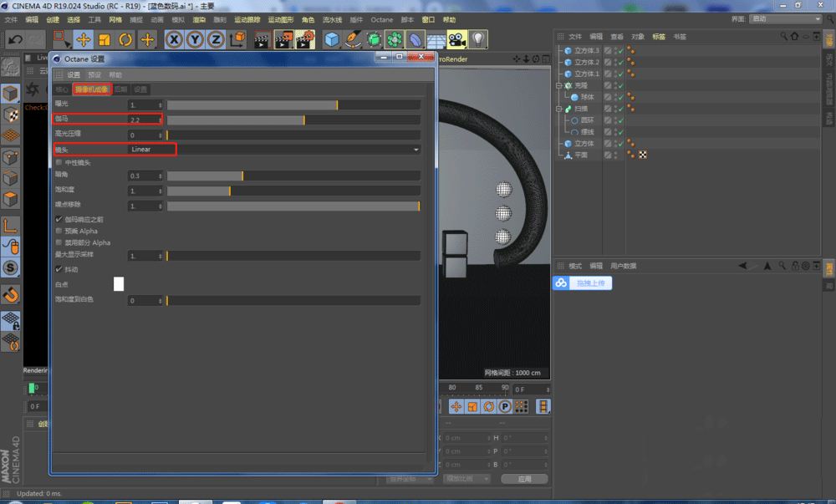Collapse the 克隆 object tree node
Image resolution: width=836 pixels, height=504 pixels.
[558, 85]
